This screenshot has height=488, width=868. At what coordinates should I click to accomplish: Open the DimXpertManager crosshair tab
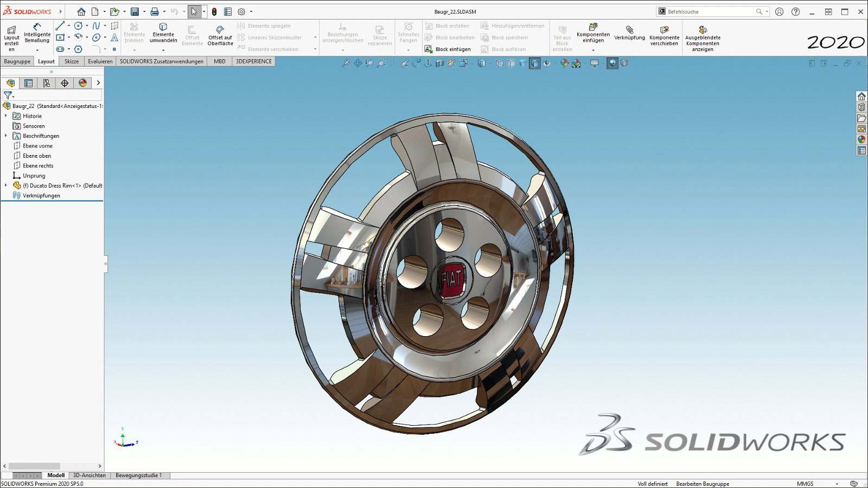(65, 83)
